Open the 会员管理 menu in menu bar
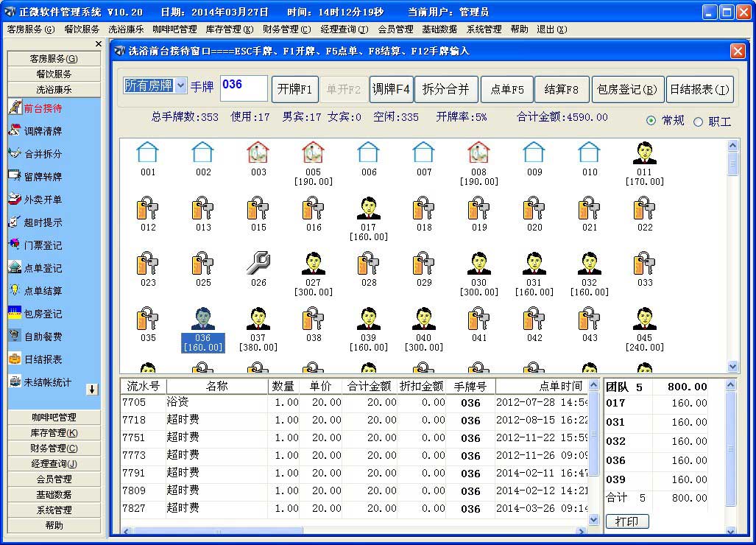The image size is (756, 545). pyautogui.click(x=395, y=29)
